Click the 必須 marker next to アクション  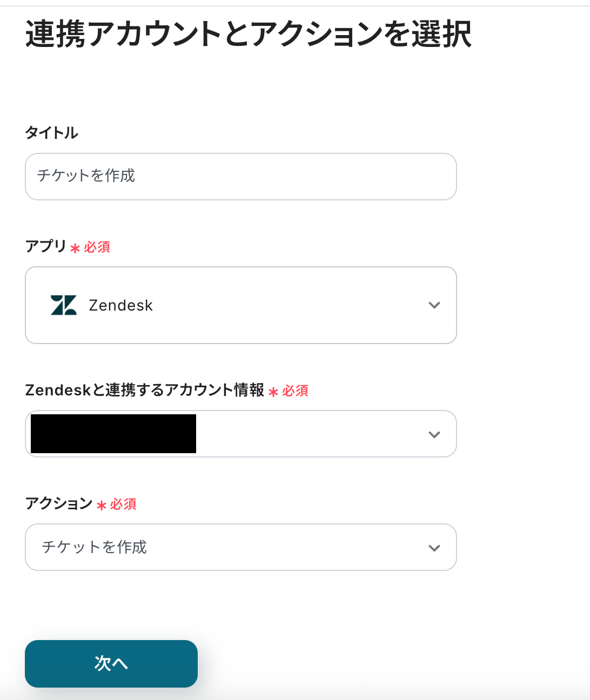123,504
